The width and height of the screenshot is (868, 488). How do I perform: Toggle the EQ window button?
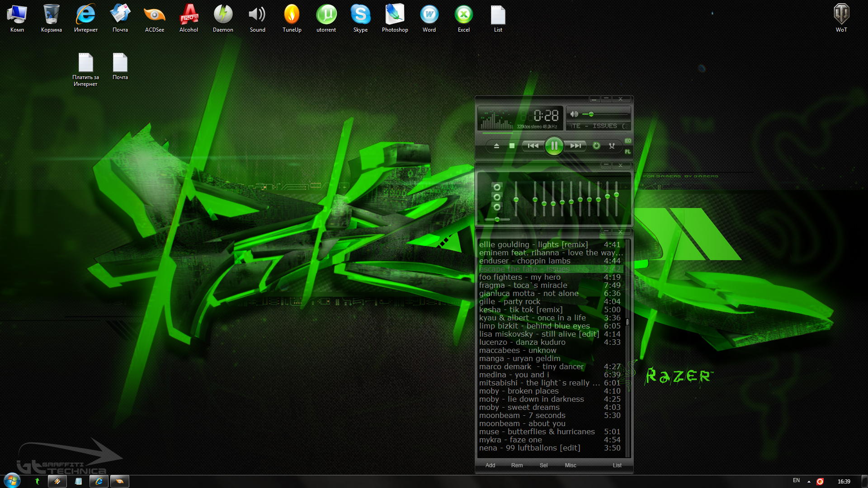pos(628,141)
